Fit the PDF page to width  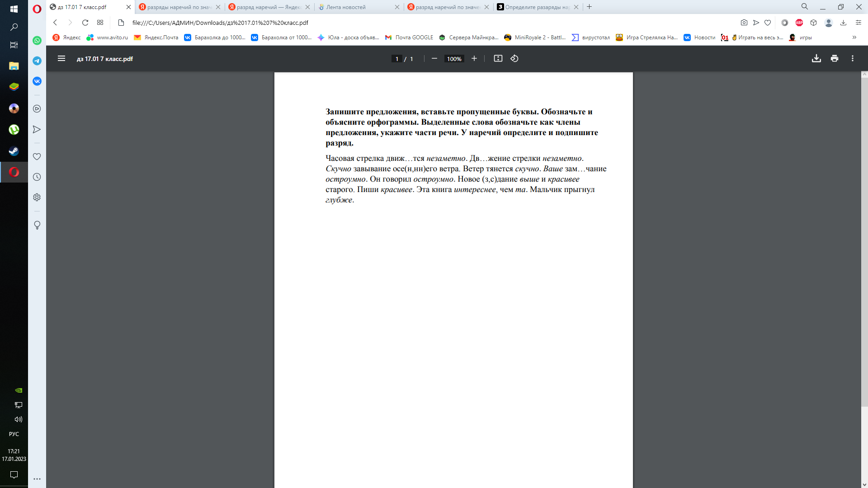point(498,58)
